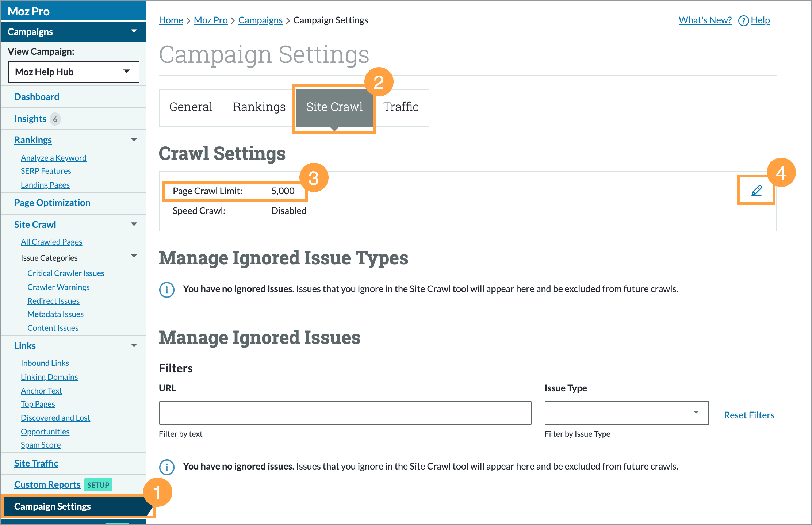Collapse the Issue Categories list
This screenshot has height=525, width=812.
pyautogui.click(x=134, y=257)
